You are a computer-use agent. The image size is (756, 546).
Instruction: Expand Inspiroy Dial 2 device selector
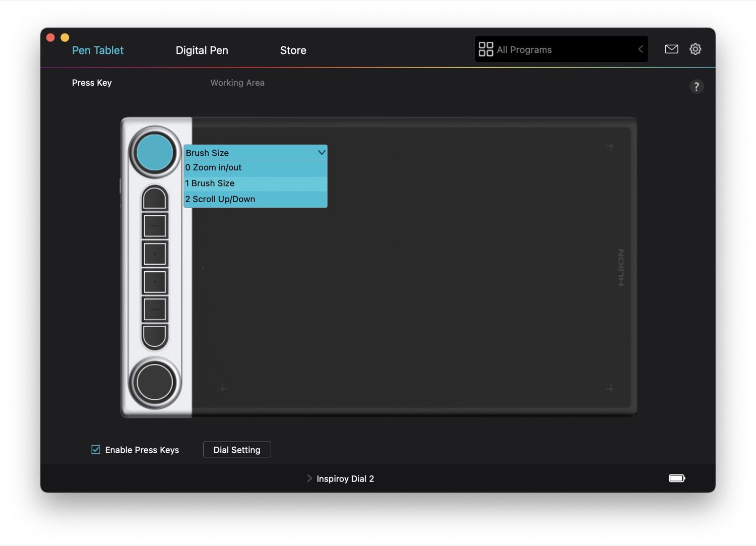[341, 478]
